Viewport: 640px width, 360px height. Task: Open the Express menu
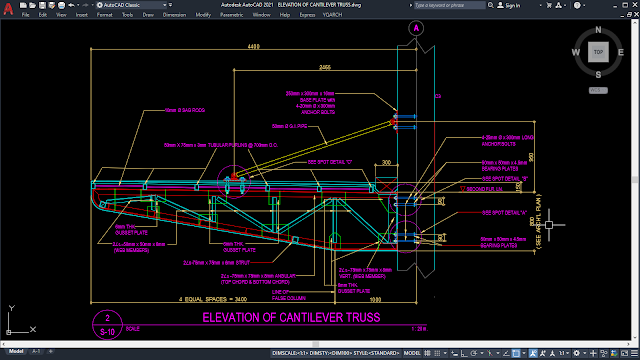(x=307, y=15)
